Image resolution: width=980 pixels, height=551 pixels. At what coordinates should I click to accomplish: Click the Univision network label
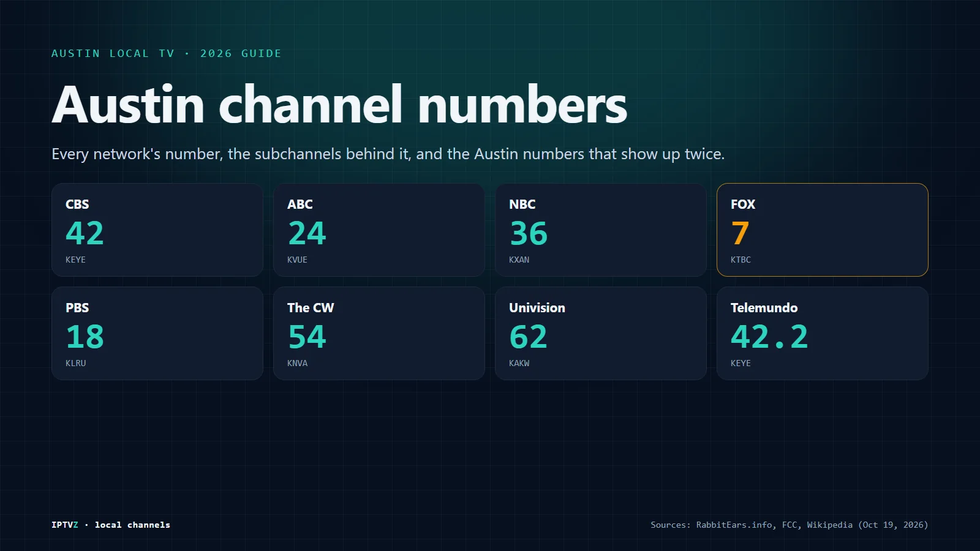[537, 308]
